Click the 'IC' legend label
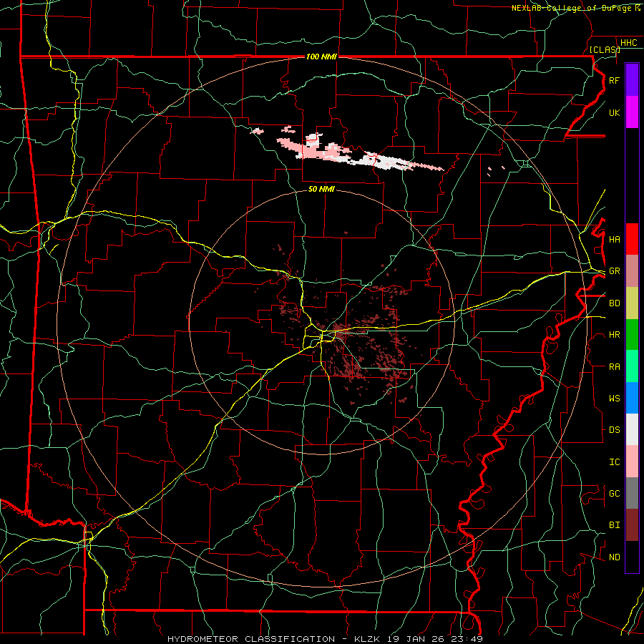 click(614, 462)
